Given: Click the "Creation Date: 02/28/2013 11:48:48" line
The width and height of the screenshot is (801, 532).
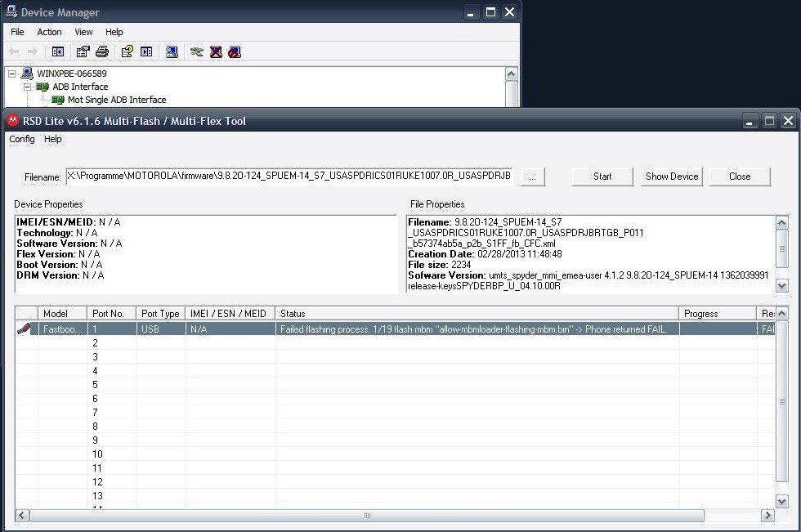Looking at the screenshot, I should (x=485, y=254).
